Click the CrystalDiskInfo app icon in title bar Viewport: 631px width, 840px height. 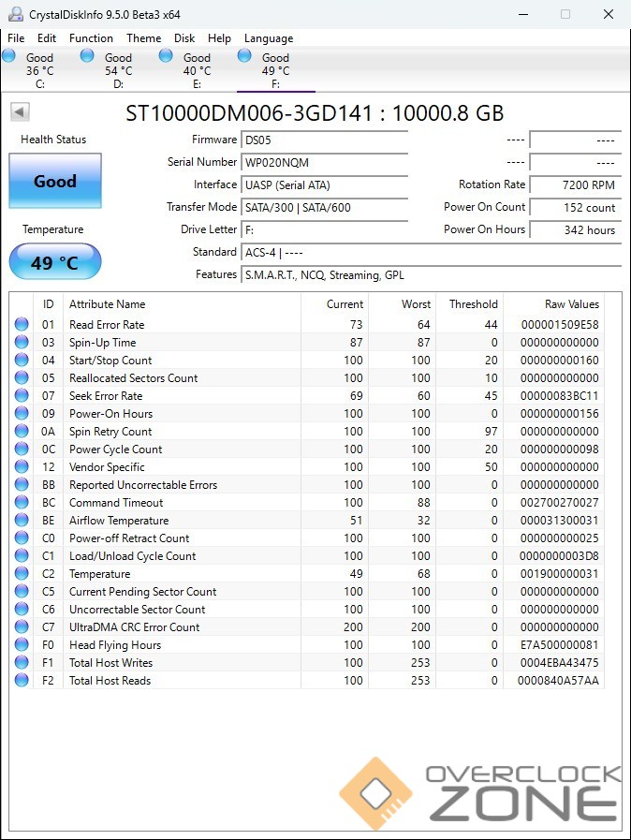click(x=15, y=14)
